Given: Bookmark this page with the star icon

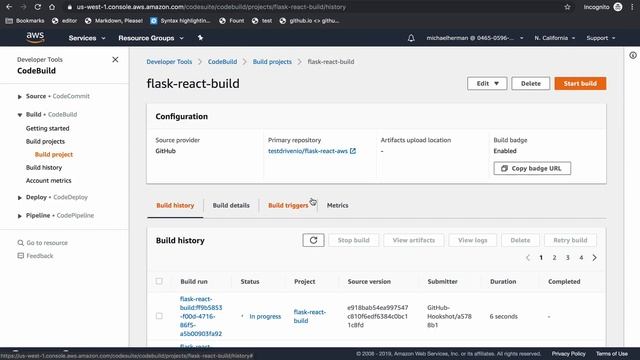Looking at the screenshot, I should click(x=567, y=7).
